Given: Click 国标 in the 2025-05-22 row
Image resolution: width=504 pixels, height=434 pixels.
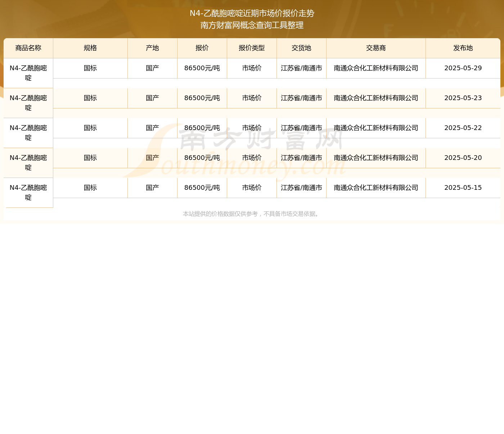Looking at the screenshot, I should click(x=90, y=128).
